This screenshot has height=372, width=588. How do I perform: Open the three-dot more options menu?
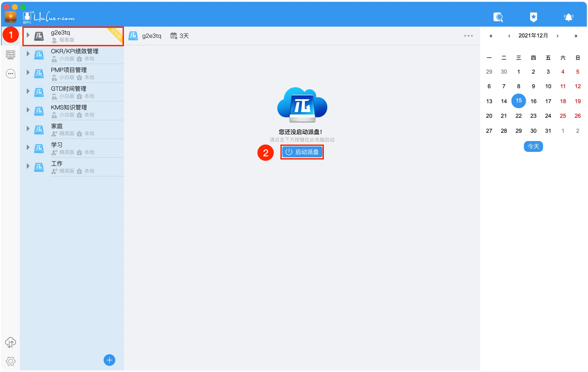tap(469, 36)
